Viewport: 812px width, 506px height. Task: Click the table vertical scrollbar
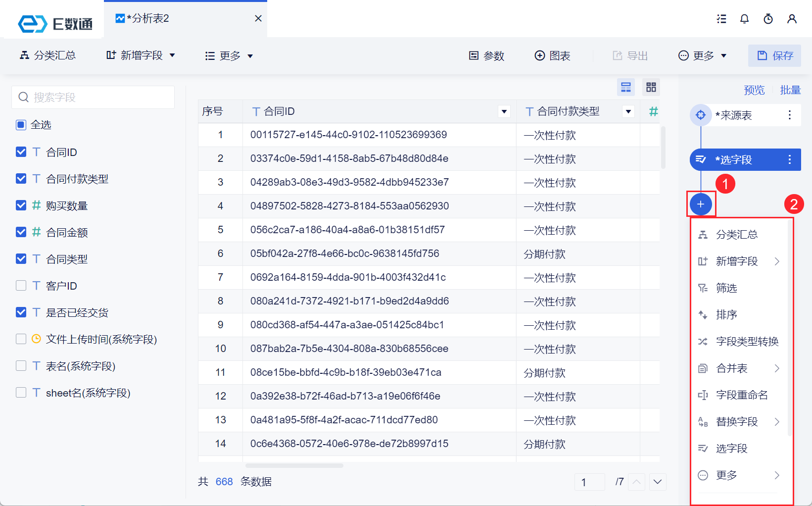663,147
